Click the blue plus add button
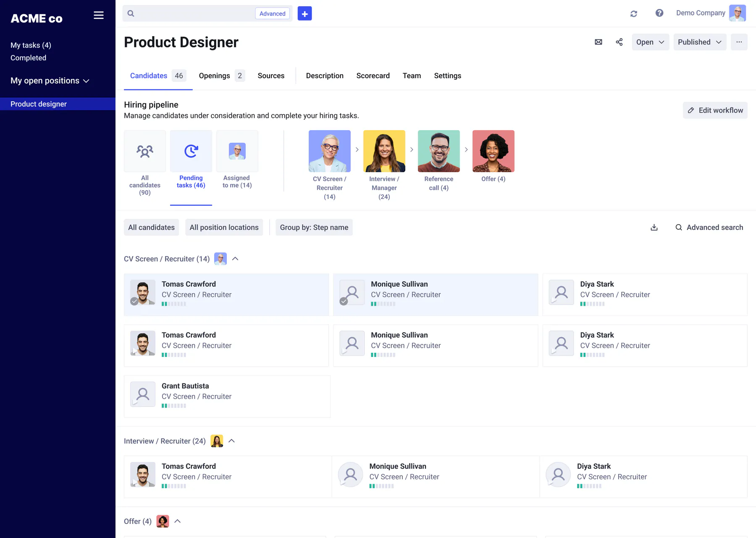The height and width of the screenshot is (538, 756). tap(304, 13)
